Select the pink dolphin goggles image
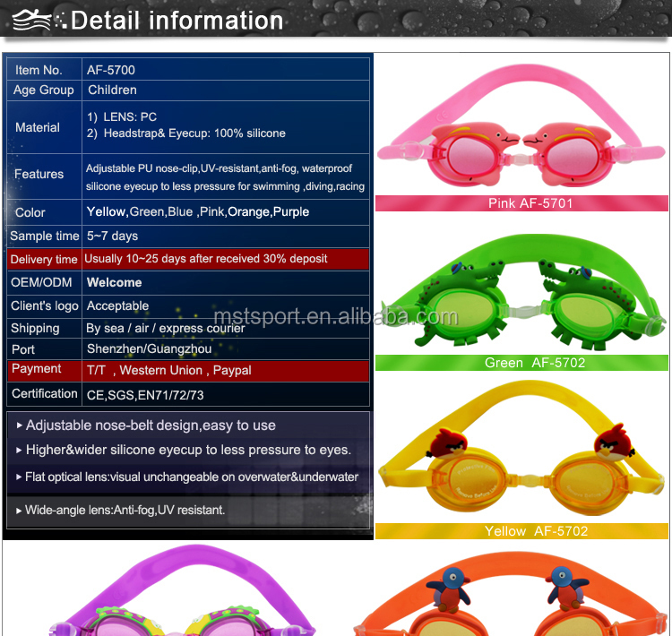 (521, 126)
